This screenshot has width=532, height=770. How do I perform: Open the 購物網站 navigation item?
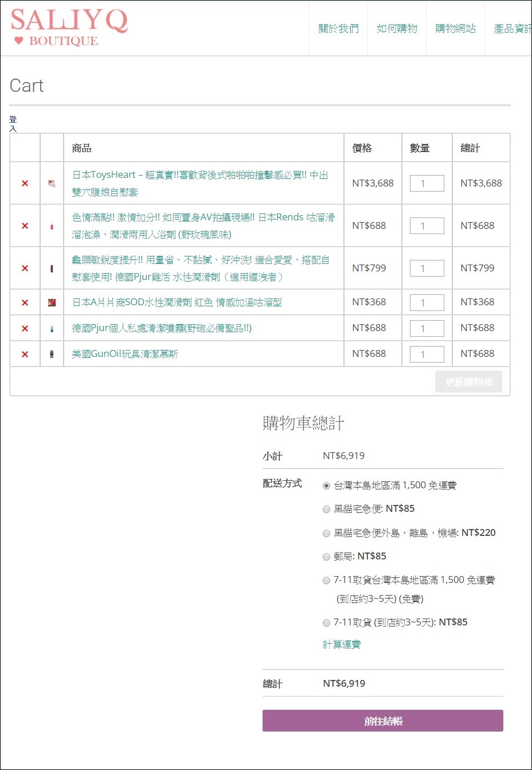click(x=455, y=28)
